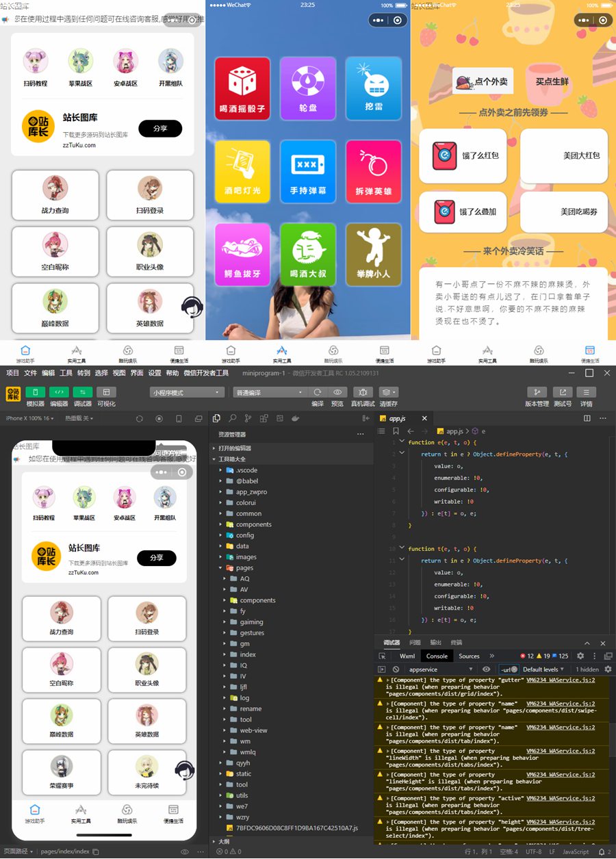Open 版本管理 version management
The image size is (616, 859).
pos(537,392)
